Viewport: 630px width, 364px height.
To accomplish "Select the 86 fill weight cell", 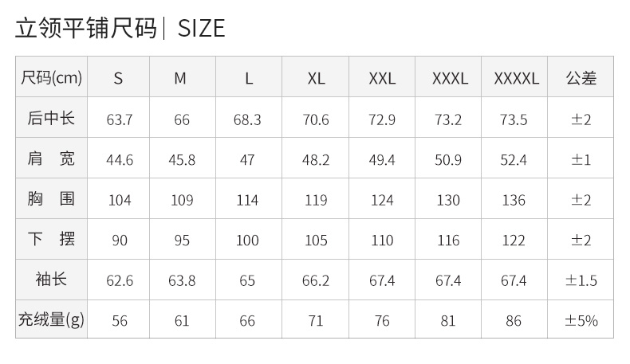I will coord(514,321).
